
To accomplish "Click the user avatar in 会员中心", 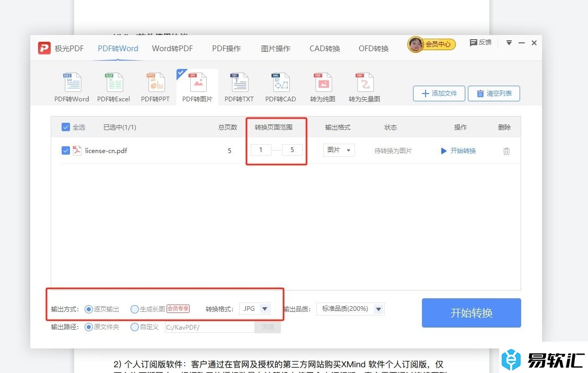I will (416, 44).
